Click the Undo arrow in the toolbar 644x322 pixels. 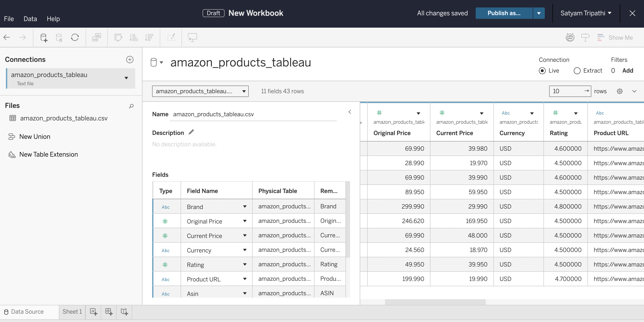(x=6, y=37)
